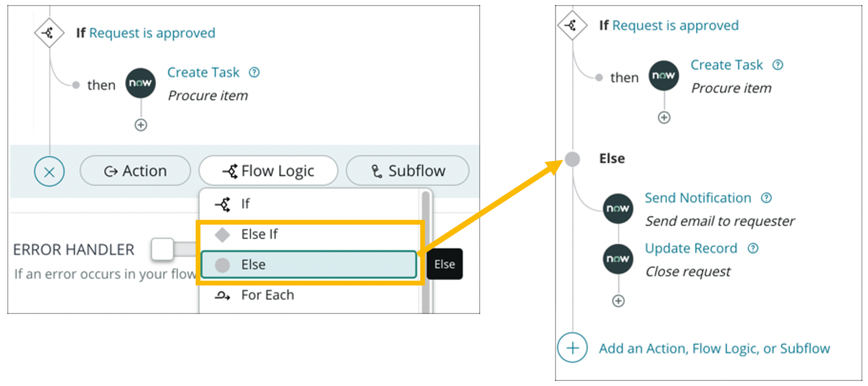This screenshot has width=868, height=386.
Task: Toggle the Error Handler switch
Action: [x=163, y=249]
